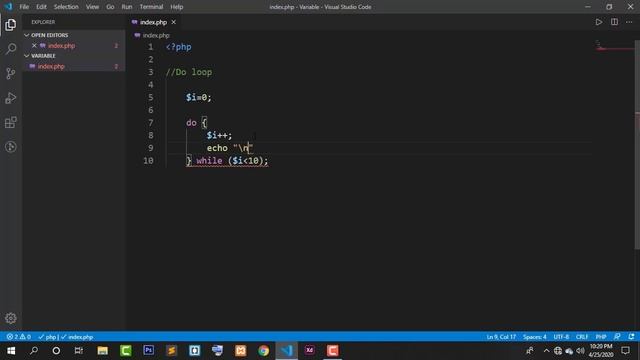Open the Selection menu
640x360 pixels.
click(x=66, y=7)
